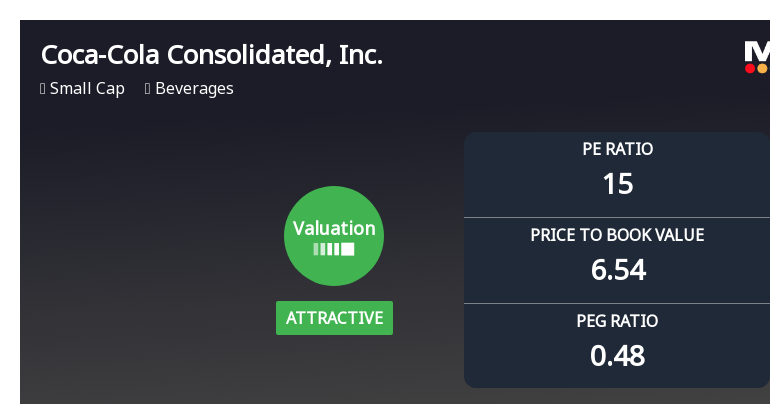Click the M logo in top-right corner
Image resolution: width=770 pixels, height=404 pixels.
(x=757, y=51)
